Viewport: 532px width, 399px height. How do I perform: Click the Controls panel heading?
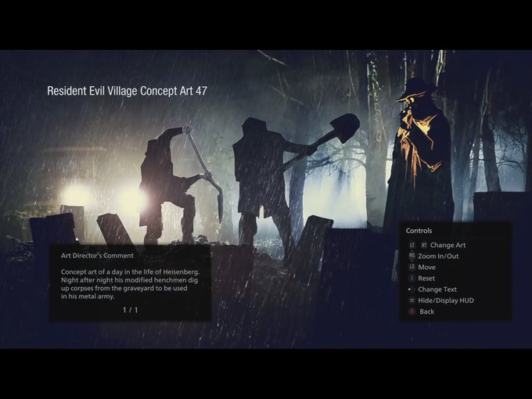pos(419,231)
